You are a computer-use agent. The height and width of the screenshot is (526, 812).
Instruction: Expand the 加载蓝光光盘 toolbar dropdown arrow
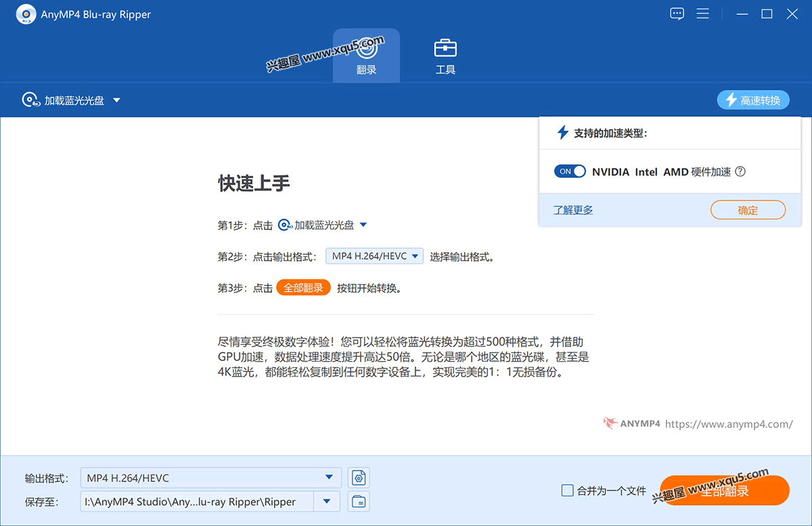click(x=116, y=100)
